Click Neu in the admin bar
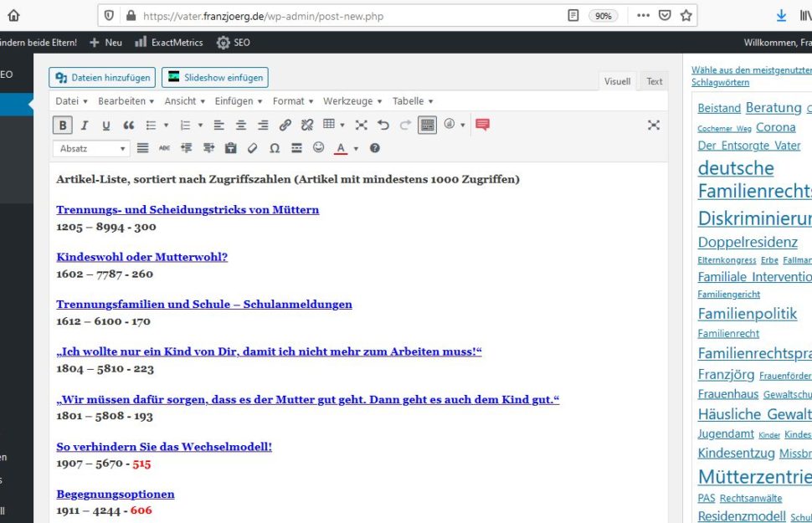Viewport: 812px width, 523px height. [106, 43]
